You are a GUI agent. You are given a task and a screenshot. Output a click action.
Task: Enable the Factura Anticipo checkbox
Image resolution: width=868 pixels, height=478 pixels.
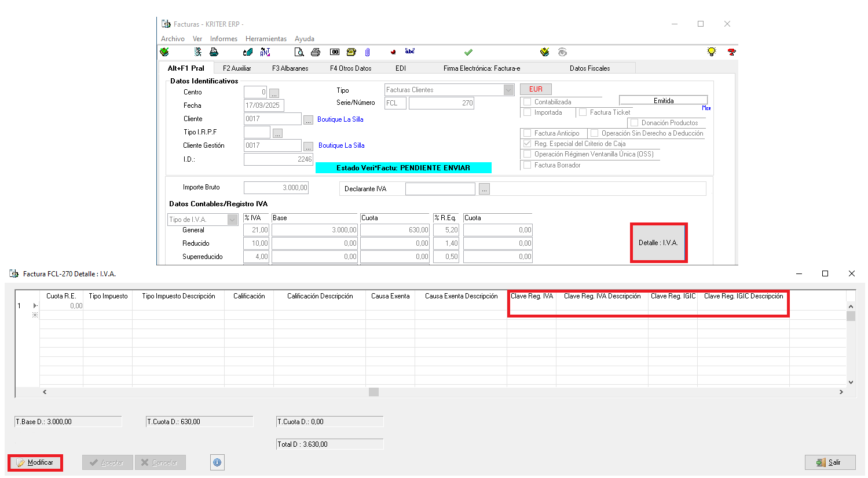tap(528, 133)
